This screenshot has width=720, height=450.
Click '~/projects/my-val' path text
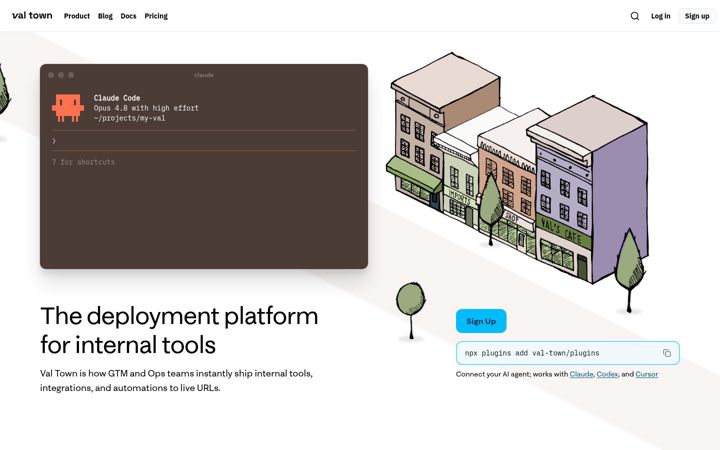129,118
